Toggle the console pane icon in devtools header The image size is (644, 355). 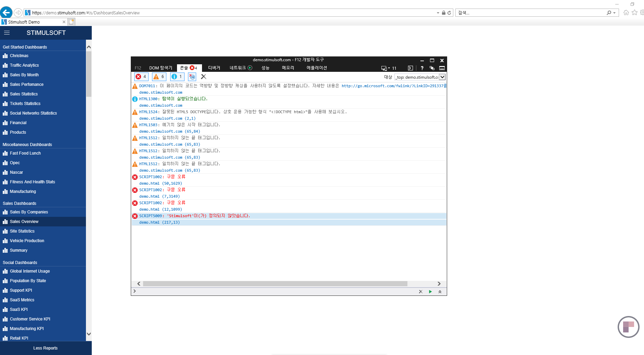[x=411, y=68]
